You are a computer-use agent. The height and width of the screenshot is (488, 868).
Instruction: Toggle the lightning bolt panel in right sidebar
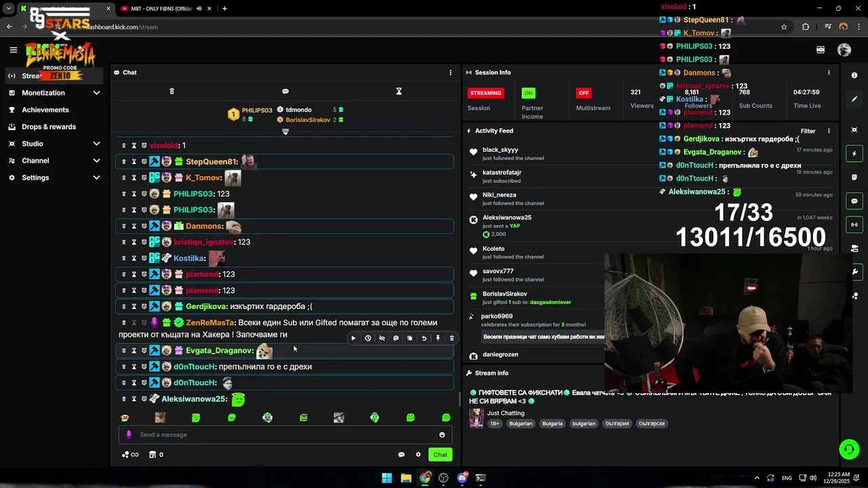854,154
